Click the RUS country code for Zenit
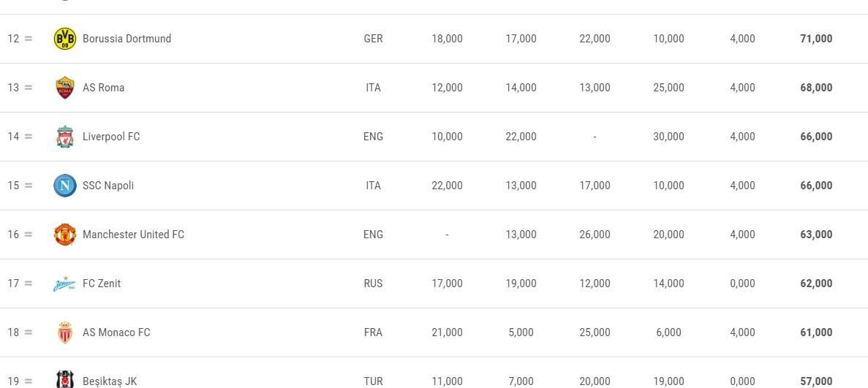 pyautogui.click(x=373, y=284)
